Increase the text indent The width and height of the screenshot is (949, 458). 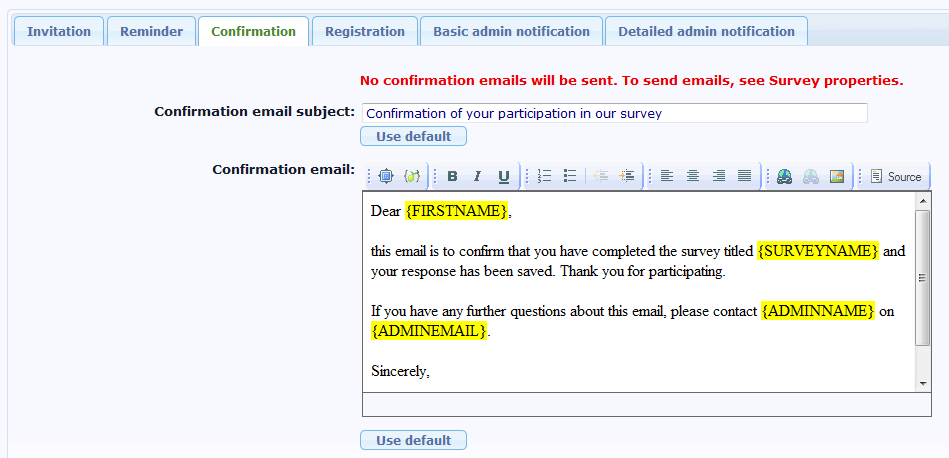[627, 176]
